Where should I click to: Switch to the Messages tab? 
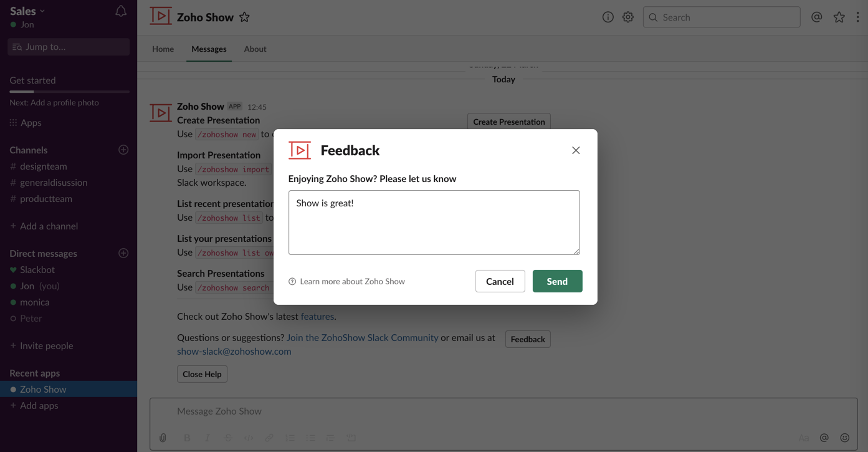pos(209,49)
